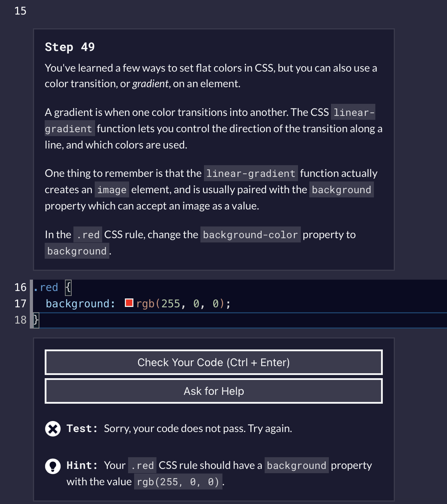Click the .red inline code token in instructions

87,235
